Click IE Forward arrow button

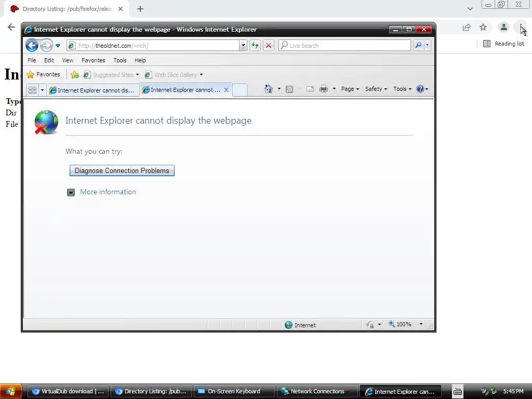click(46, 45)
